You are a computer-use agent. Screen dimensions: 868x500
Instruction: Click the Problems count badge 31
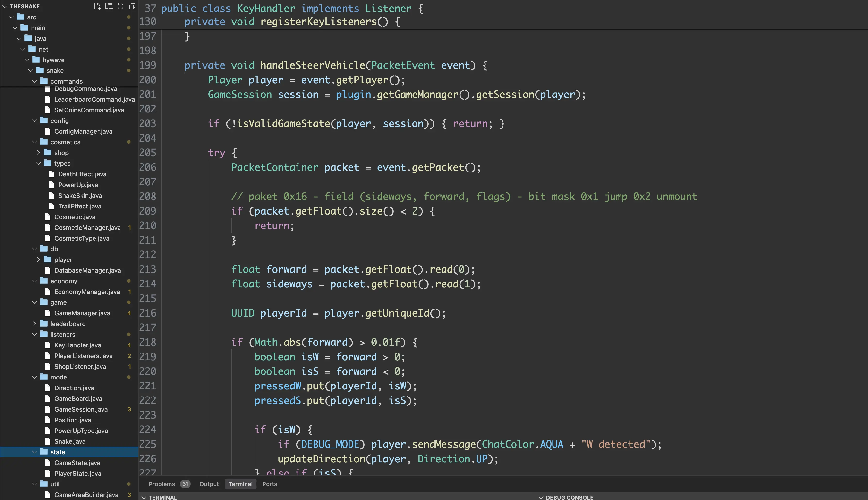pos(185,484)
